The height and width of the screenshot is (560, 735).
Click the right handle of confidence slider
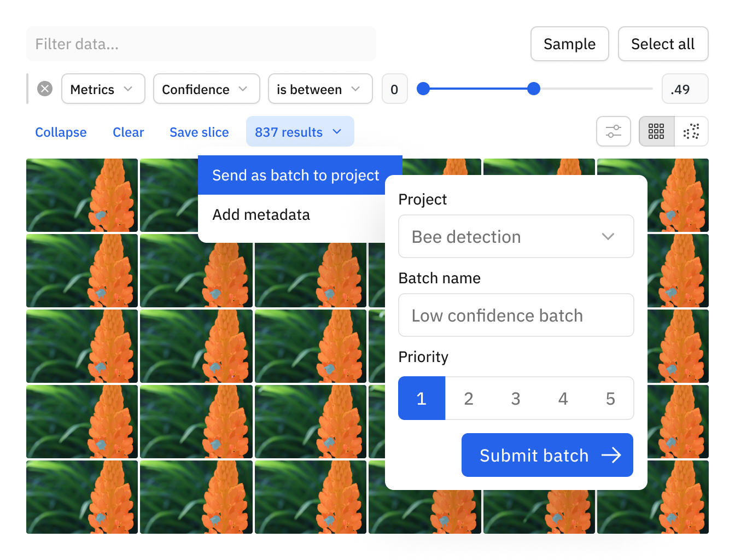point(534,89)
